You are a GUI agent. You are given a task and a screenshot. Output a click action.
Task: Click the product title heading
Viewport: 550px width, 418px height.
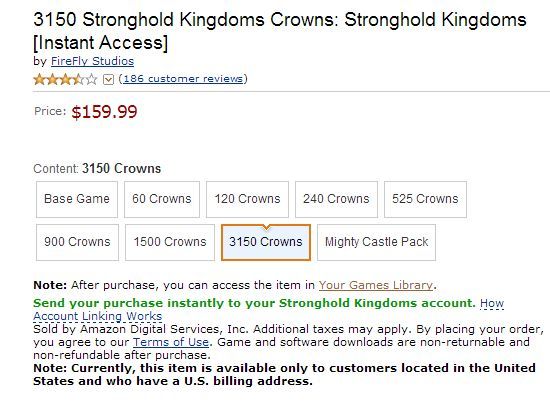(280, 31)
